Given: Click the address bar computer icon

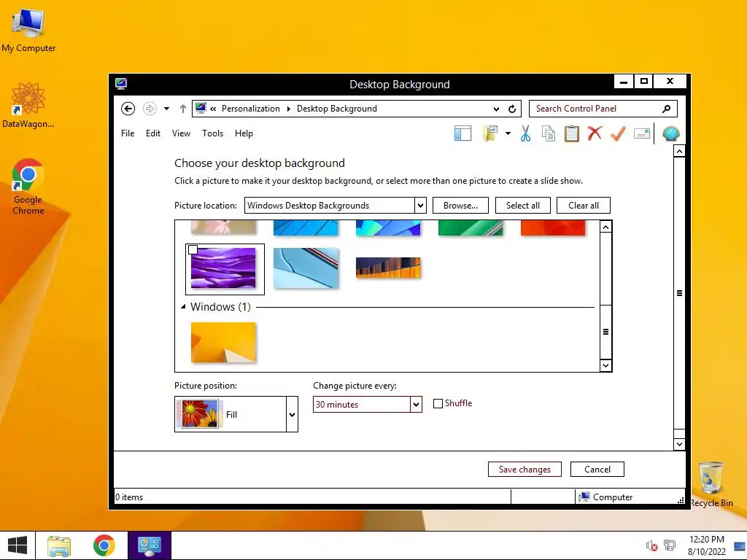Looking at the screenshot, I should pyautogui.click(x=201, y=108).
